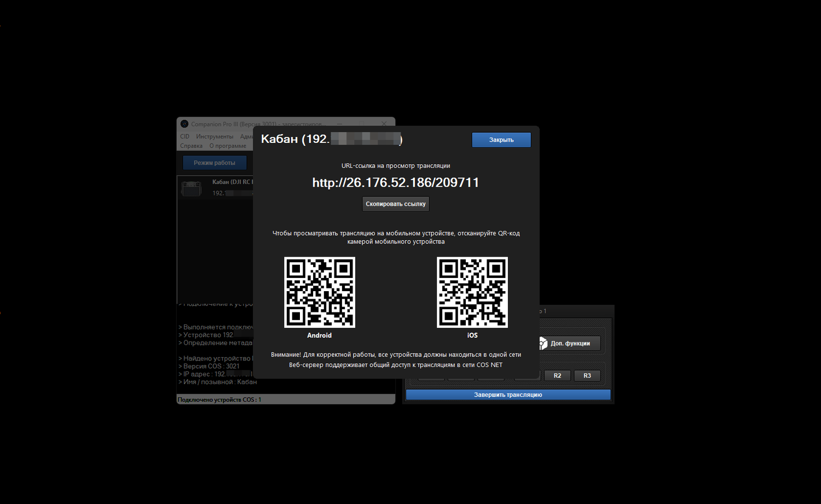
Task: Select the broadcast URL http://26.176.52.186/209711
Action: pos(395,183)
